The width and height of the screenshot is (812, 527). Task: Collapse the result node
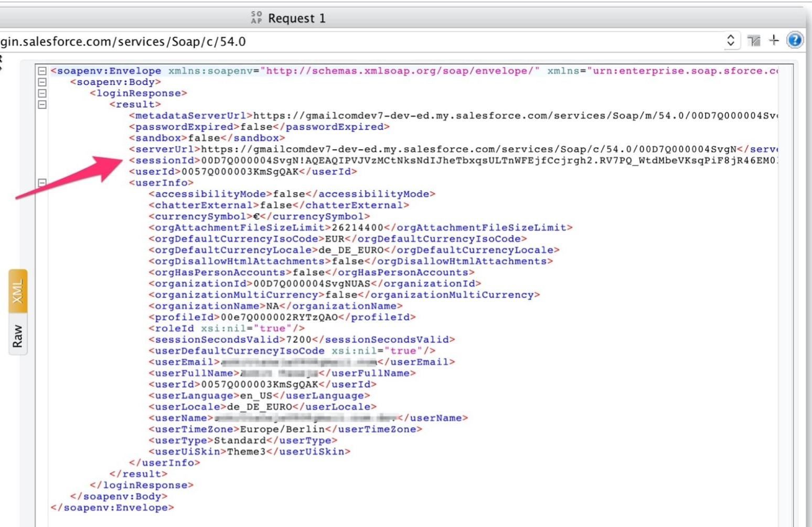point(42,104)
